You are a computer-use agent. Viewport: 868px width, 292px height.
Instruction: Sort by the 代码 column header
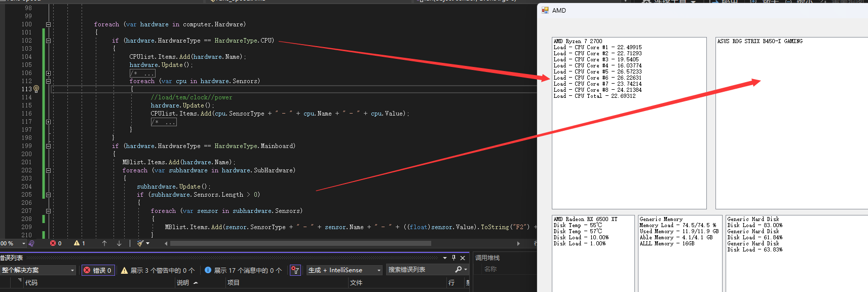tap(31, 283)
